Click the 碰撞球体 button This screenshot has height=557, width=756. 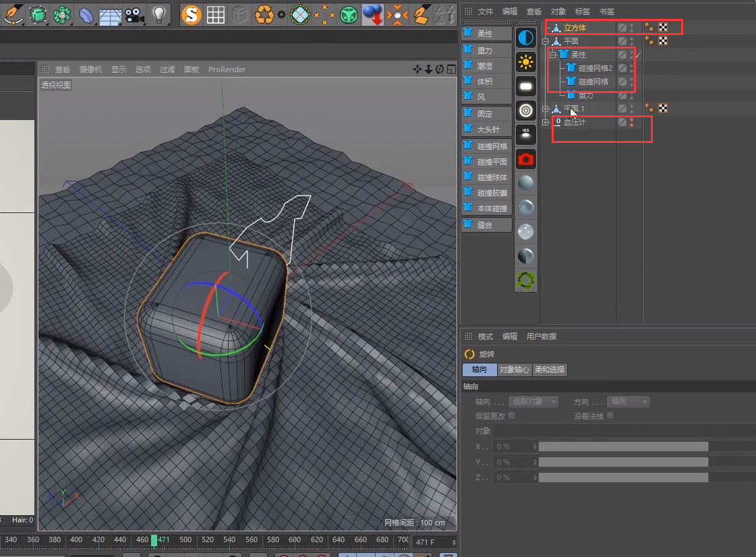coord(486,177)
